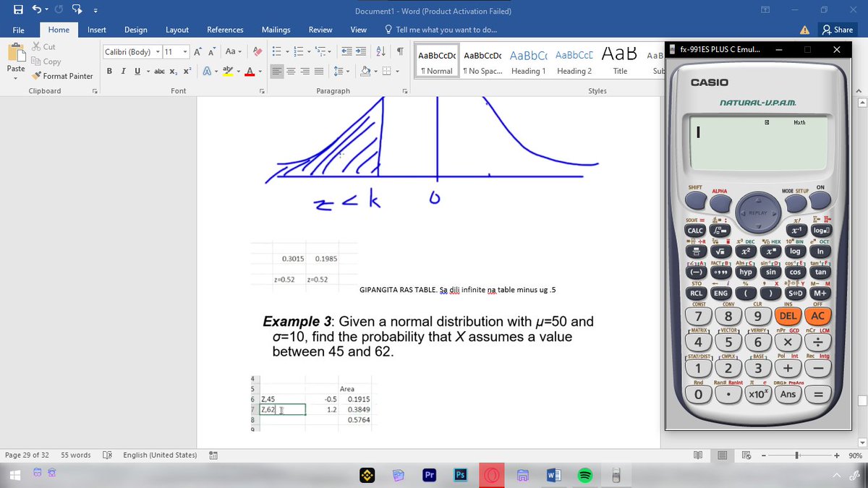Switch to the Design tab

point(136,30)
